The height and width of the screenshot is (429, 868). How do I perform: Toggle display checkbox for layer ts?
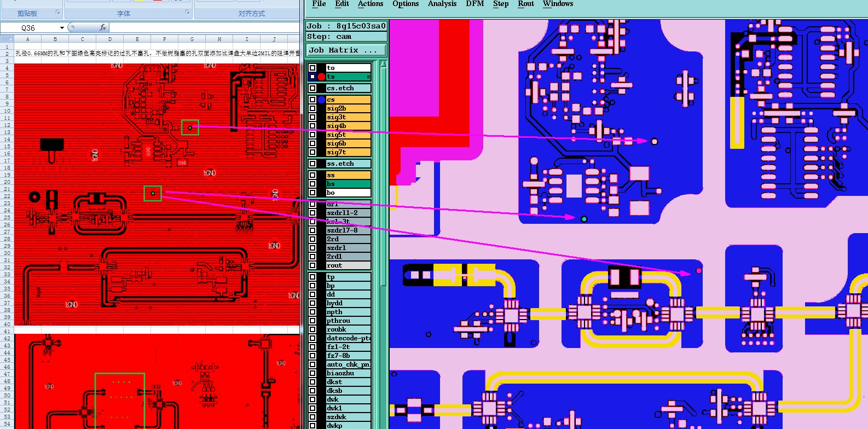313,77
